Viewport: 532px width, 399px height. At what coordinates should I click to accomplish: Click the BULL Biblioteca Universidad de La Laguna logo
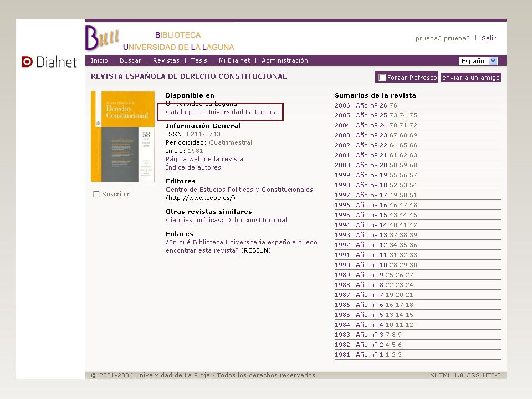click(160, 38)
